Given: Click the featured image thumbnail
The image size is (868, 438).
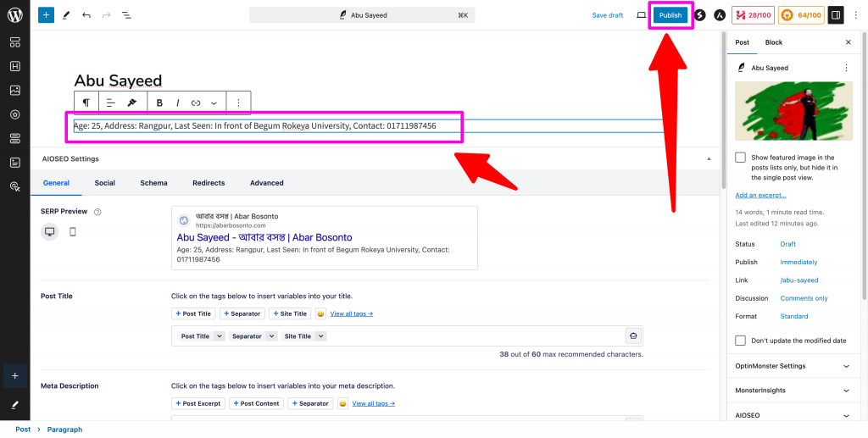Looking at the screenshot, I should [x=793, y=111].
